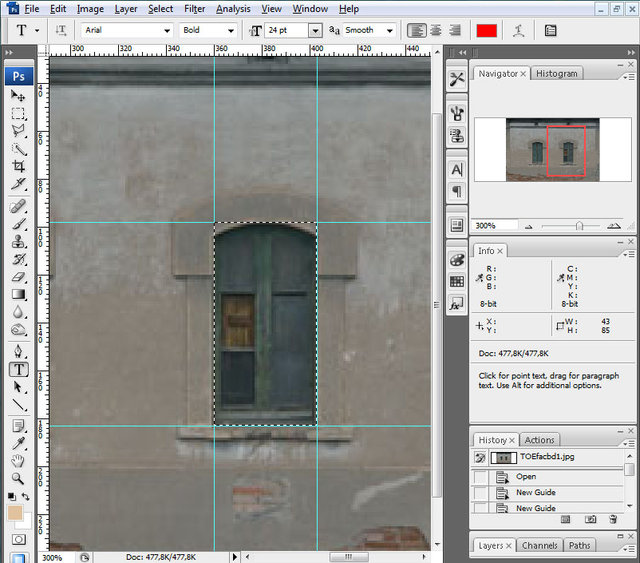640x563 pixels.
Task: Expand the 24 pt font size dropdown
Action: tap(316, 31)
